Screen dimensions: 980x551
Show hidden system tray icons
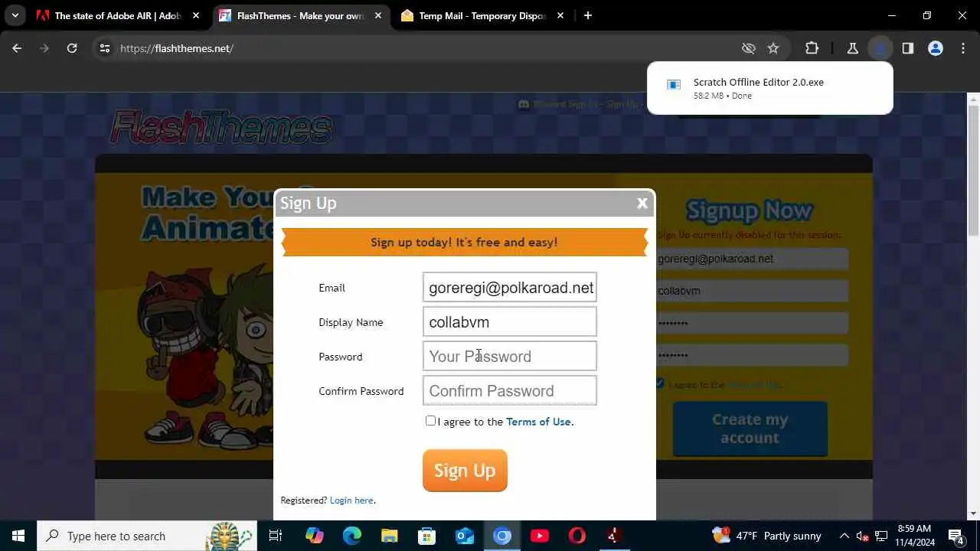tap(844, 536)
